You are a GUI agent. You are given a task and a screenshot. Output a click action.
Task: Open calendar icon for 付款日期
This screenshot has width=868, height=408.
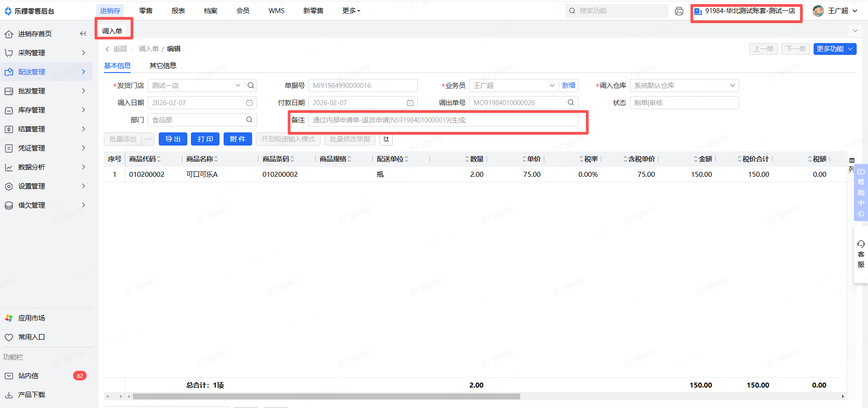(410, 103)
